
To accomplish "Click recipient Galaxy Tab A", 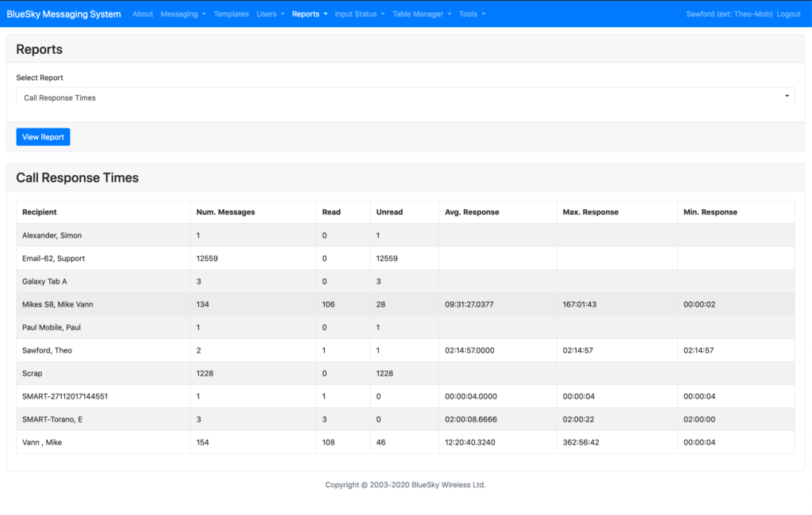I will point(44,281).
